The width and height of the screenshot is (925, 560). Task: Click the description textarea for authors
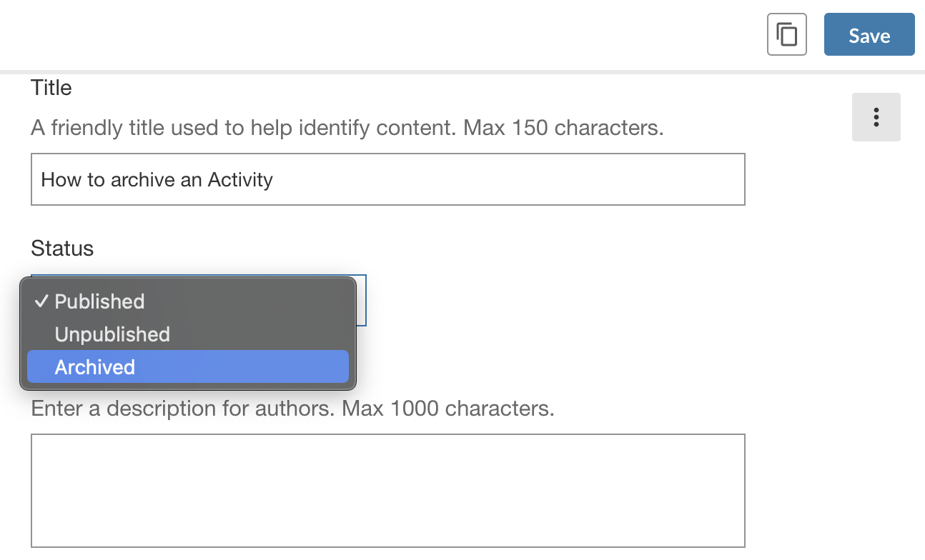click(x=386, y=490)
